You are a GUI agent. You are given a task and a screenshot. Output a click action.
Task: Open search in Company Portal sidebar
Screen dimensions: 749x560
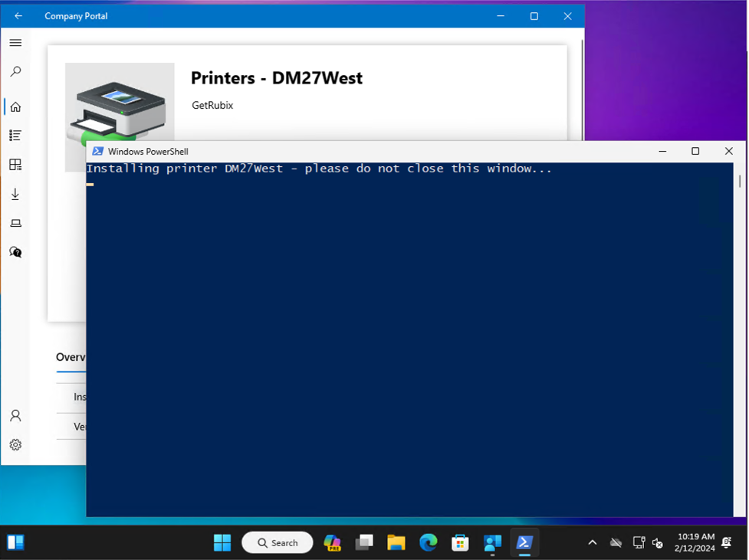15,71
